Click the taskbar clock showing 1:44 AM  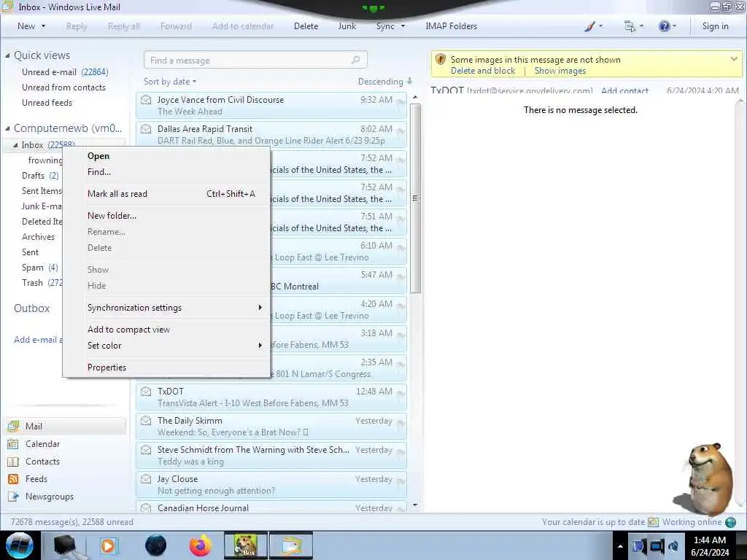pyautogui.click(x=710, y=545)
